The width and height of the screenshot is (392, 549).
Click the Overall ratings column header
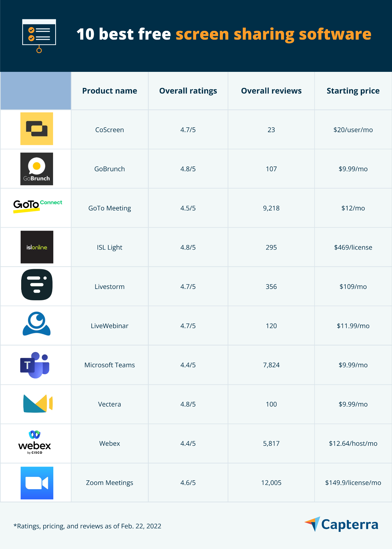[x=188, y=91]
